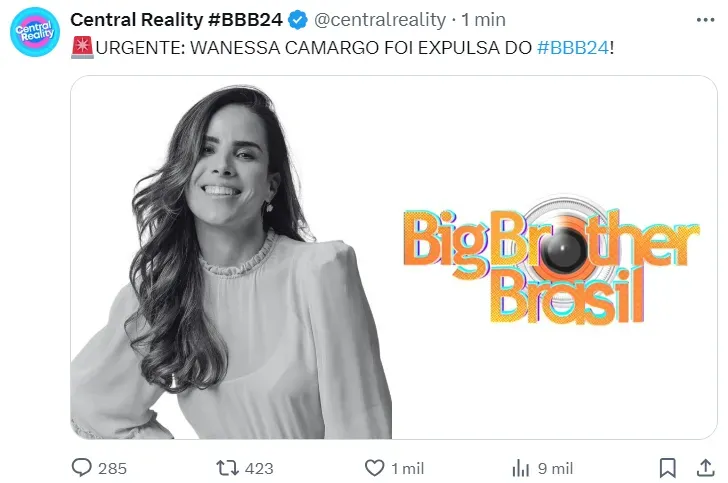Open view analytics bar chart icon
The width and height of the screenshot is (728, 483).
(520, 468)
